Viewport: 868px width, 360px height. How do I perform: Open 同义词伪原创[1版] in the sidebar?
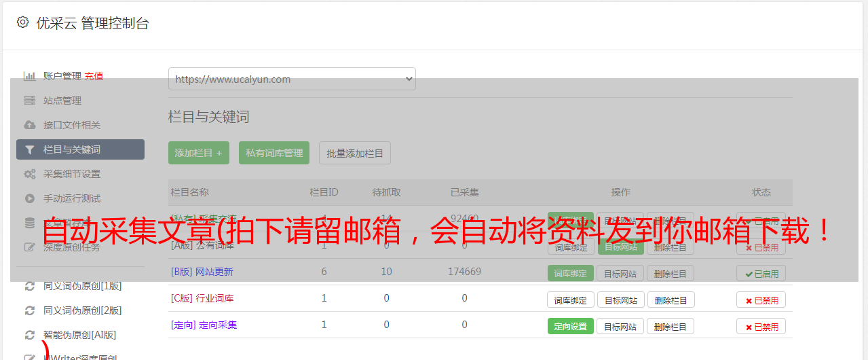pyautogui.click(x=83, y=286)
